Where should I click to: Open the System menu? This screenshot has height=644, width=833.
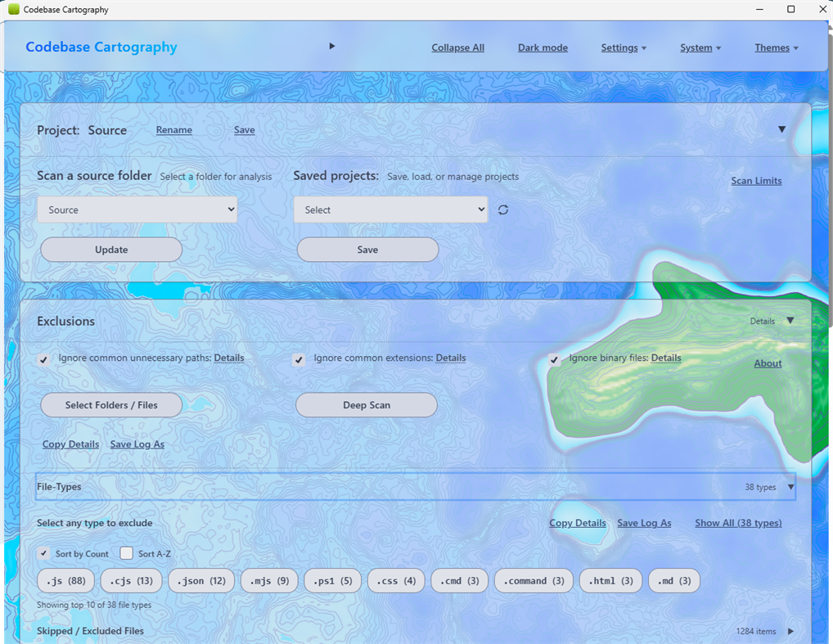click(x=700, y=47)
